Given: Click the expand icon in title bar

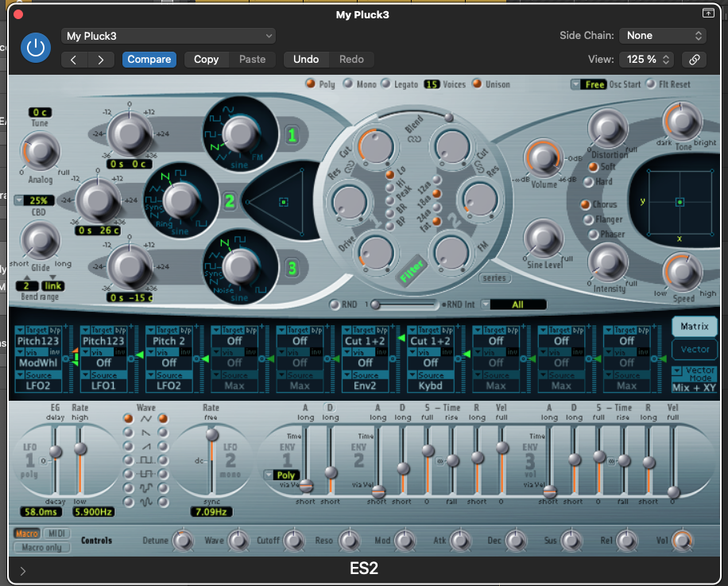Looking at the screenshot, I should tap(708, 13).
